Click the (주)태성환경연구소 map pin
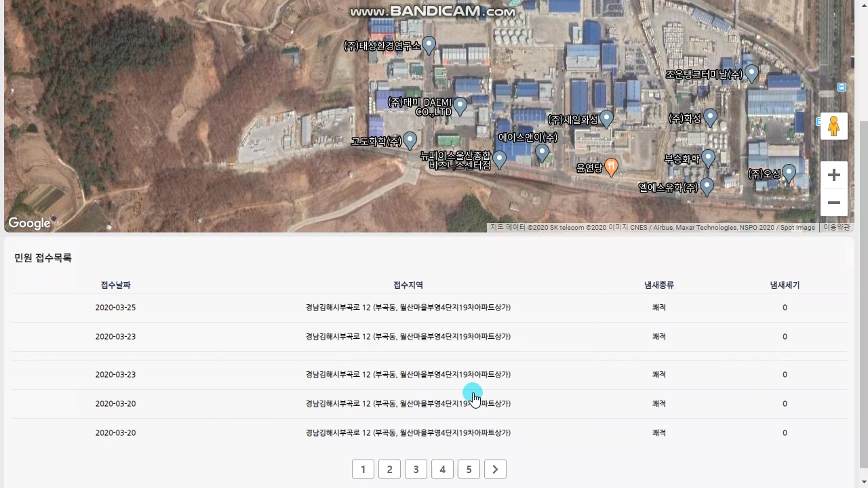Image resolution: width=868 pixels, height=488 pixels. point(429,45)
